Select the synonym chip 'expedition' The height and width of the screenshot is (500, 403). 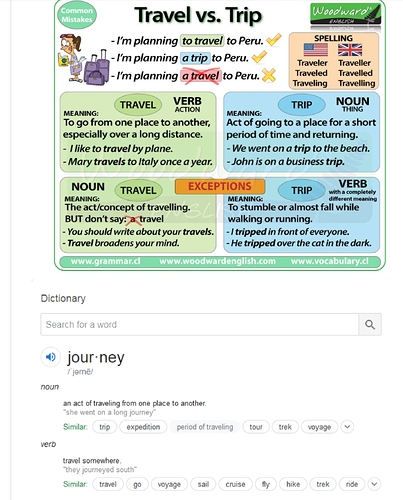tap(143, 427)
